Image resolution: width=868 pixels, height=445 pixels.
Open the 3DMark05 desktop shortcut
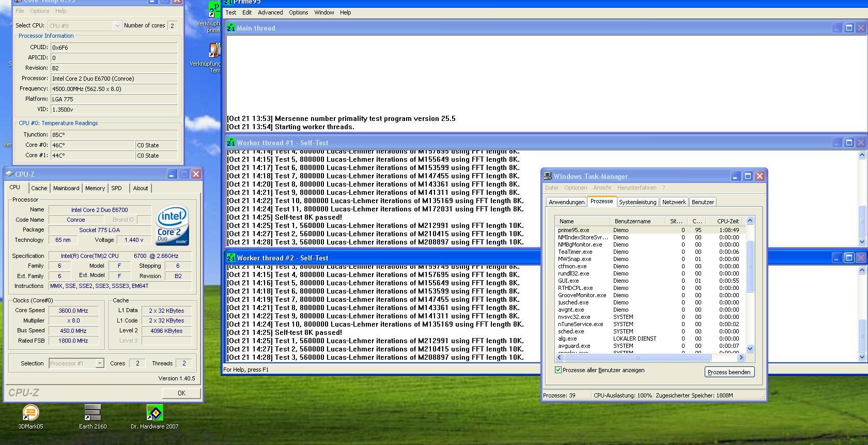click(x=30, y=417)
